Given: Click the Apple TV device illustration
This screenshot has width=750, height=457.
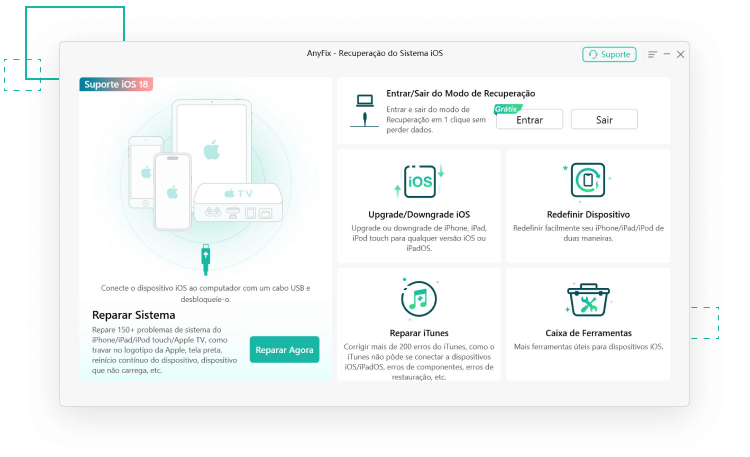Looking at the screenshot, I should (x=238, y=202).
